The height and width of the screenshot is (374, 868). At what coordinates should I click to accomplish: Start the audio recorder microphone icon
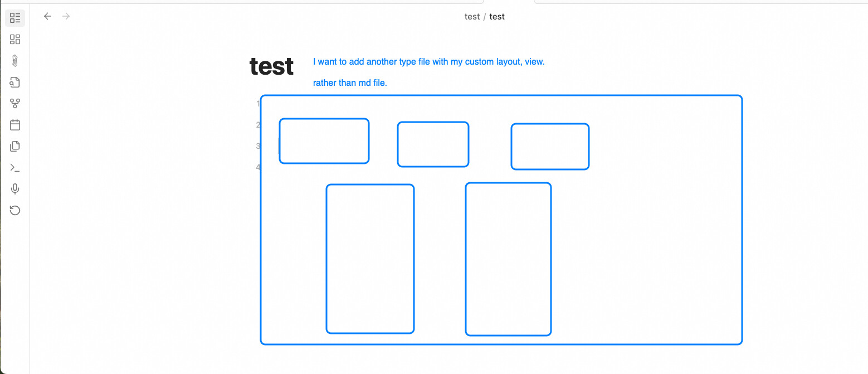(15, 189)
